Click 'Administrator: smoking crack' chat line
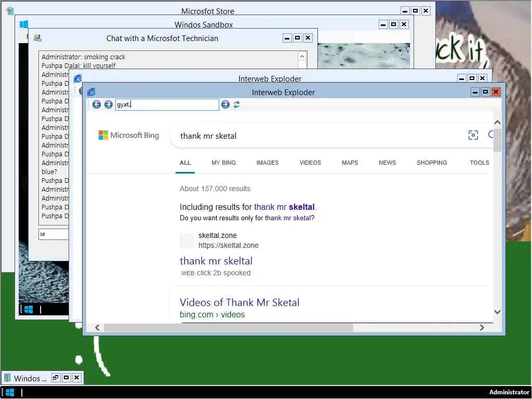The image size is (532, 399). (x=84, y=57)
